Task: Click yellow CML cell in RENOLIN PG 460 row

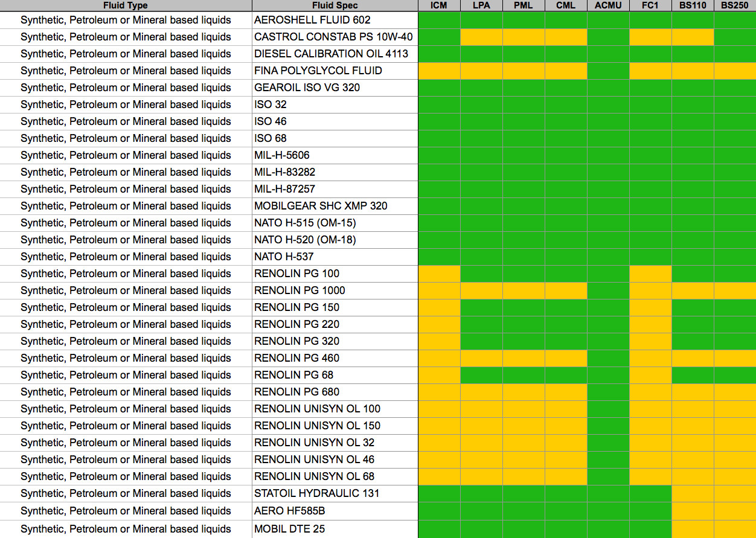Action: (x=566, y=358)
